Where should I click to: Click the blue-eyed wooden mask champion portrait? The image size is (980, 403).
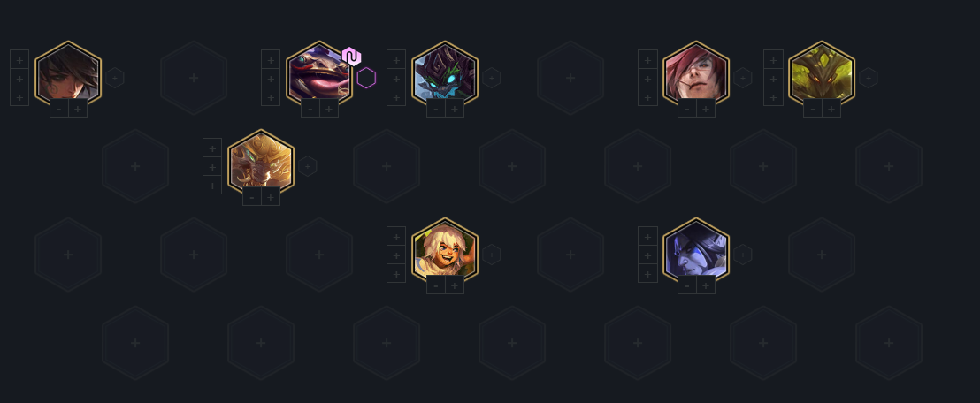[445, 73]
